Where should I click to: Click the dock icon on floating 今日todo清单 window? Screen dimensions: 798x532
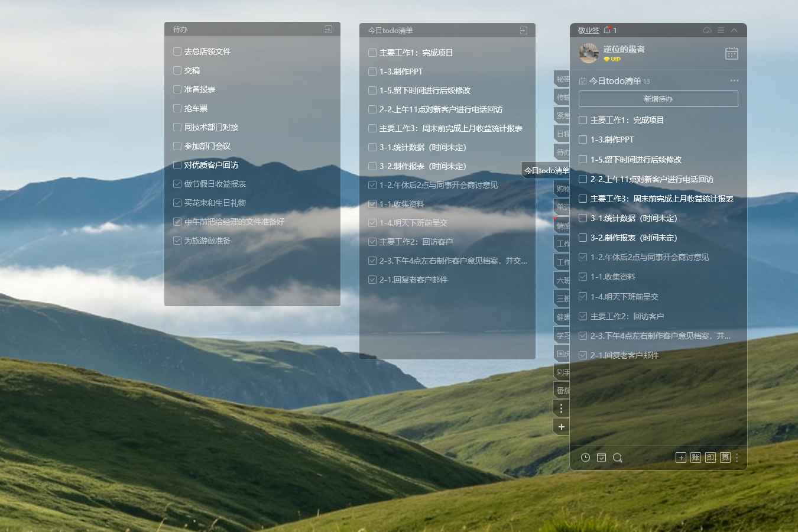pyautogui.click(x=523, y=30)
